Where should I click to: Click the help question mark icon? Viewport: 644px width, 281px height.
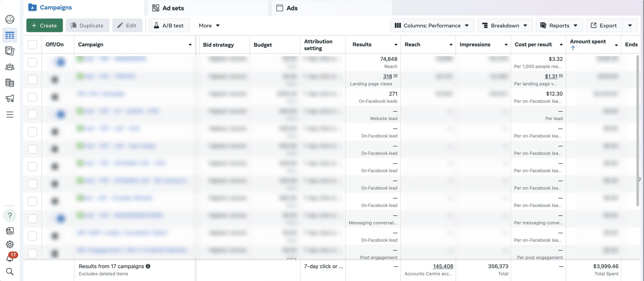[x=10, y=216]
